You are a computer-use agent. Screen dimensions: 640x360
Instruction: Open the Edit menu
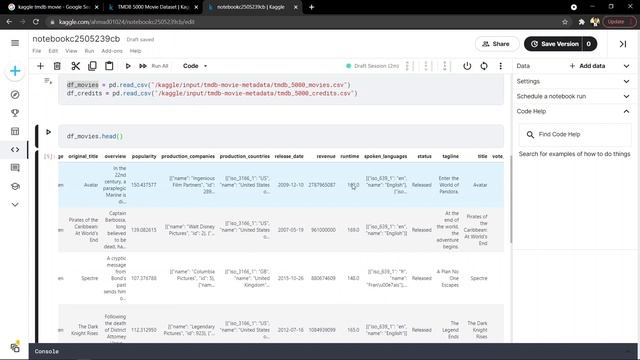tap(53, 51)
